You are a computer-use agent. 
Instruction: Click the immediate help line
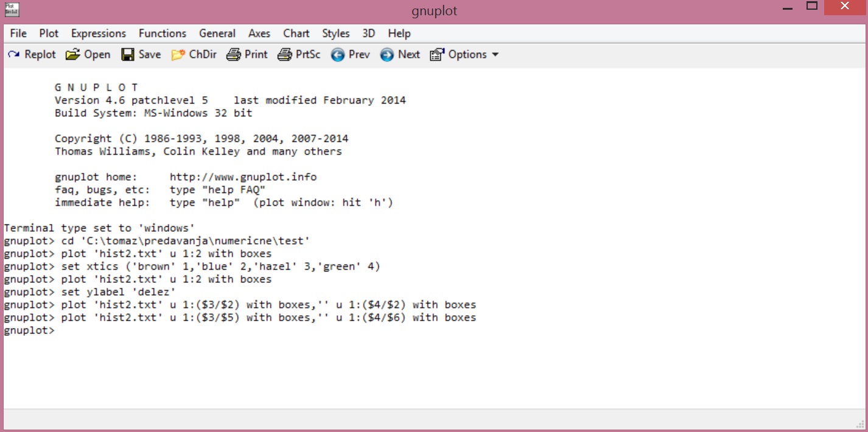224,203
